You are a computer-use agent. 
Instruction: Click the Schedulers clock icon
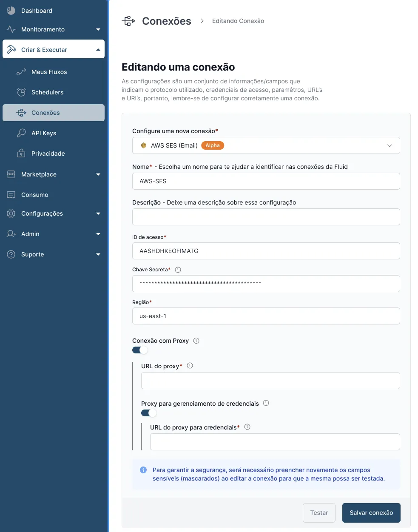[x=21, y=92]
